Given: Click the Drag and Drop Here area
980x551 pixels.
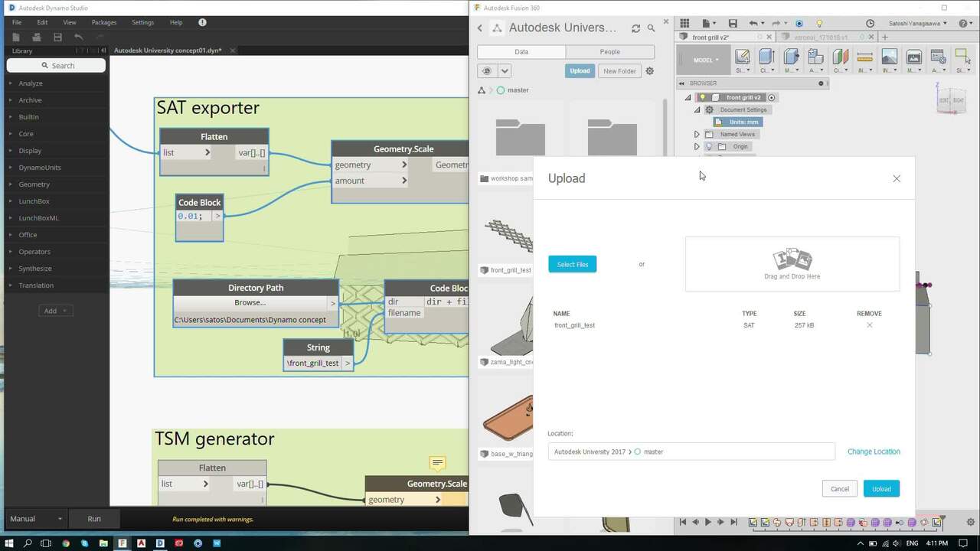Looking at the screenshot, I should (792, 264).
